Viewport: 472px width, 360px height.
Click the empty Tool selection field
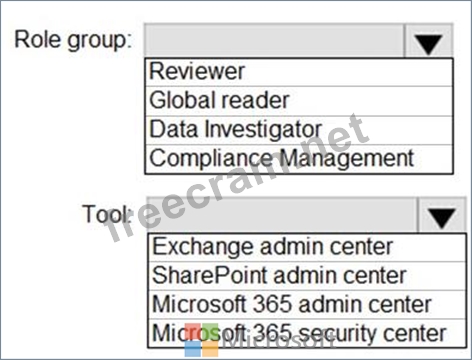pyautogui.click(x=282, y=216)
